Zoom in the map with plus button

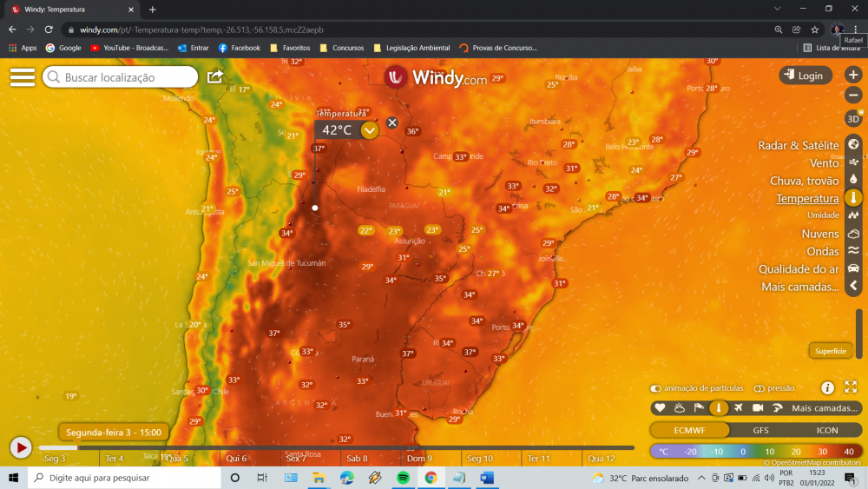coord(853,75)
